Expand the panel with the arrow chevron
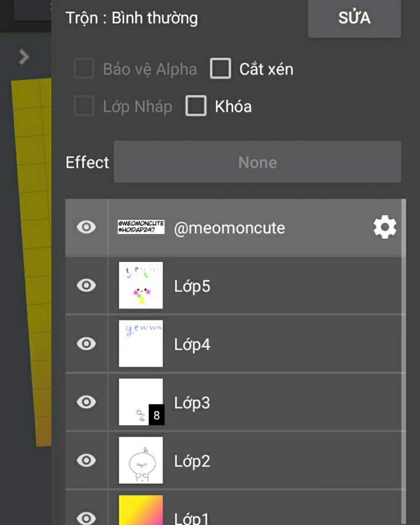420x525 pixels. pyautogui.click(x=24, y=57)
